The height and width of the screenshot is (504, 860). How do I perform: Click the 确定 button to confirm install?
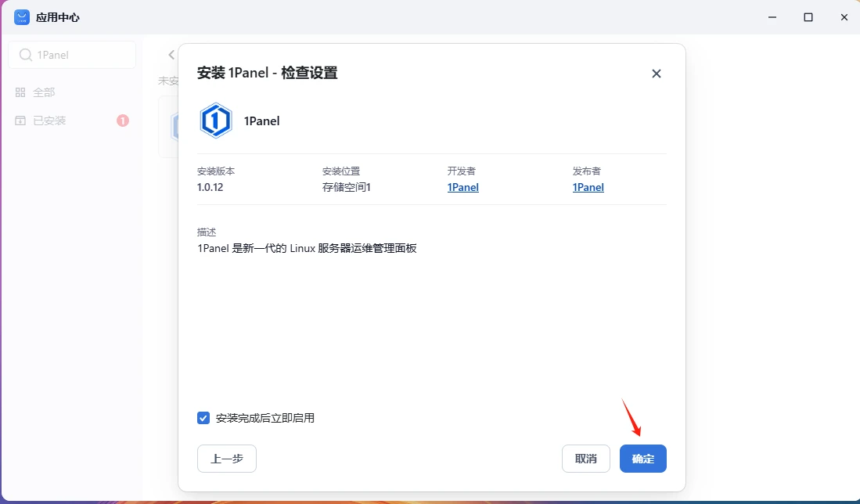pos(642,459)
